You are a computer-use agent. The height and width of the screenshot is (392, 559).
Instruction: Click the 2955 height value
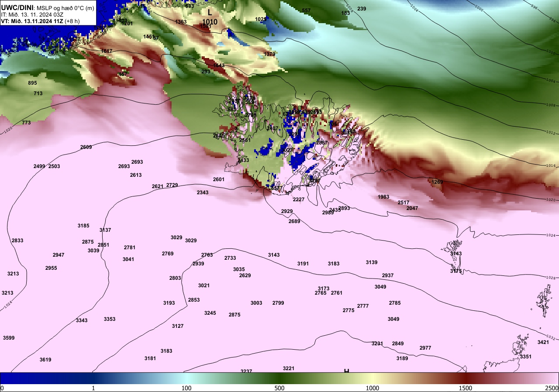point(51,268)
